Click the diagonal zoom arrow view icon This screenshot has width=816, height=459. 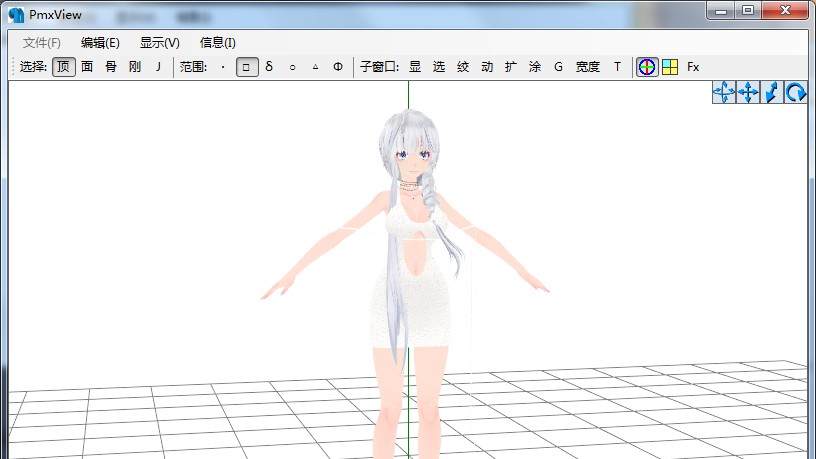tap(772, 93)
